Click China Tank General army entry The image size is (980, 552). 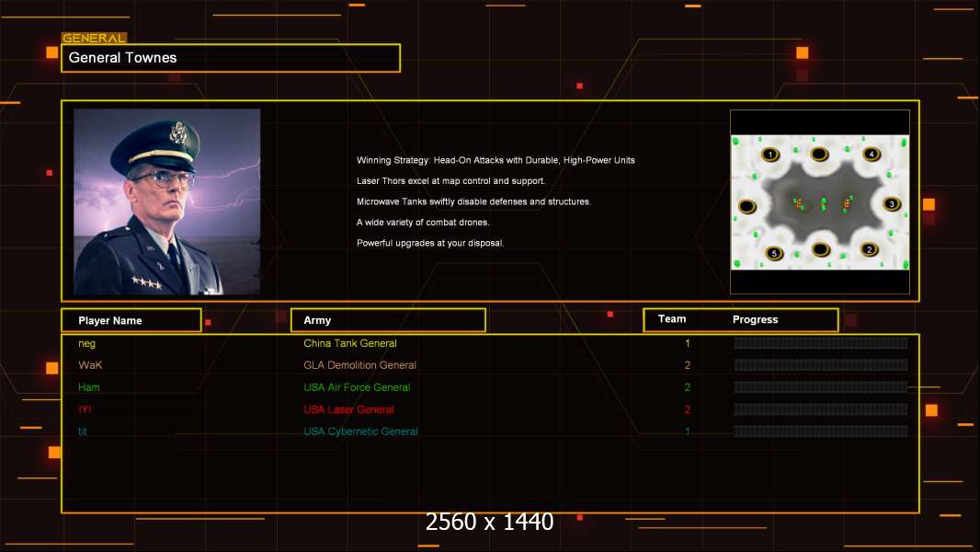[350, 343]
